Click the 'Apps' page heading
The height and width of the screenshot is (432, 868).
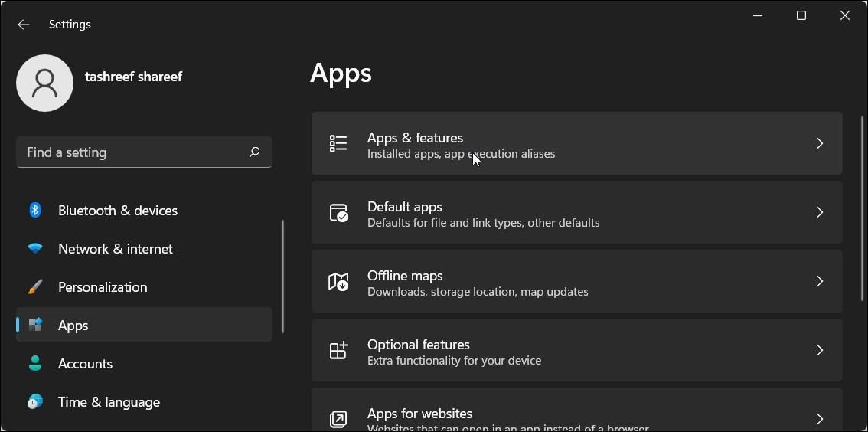[x=341, y=73]
